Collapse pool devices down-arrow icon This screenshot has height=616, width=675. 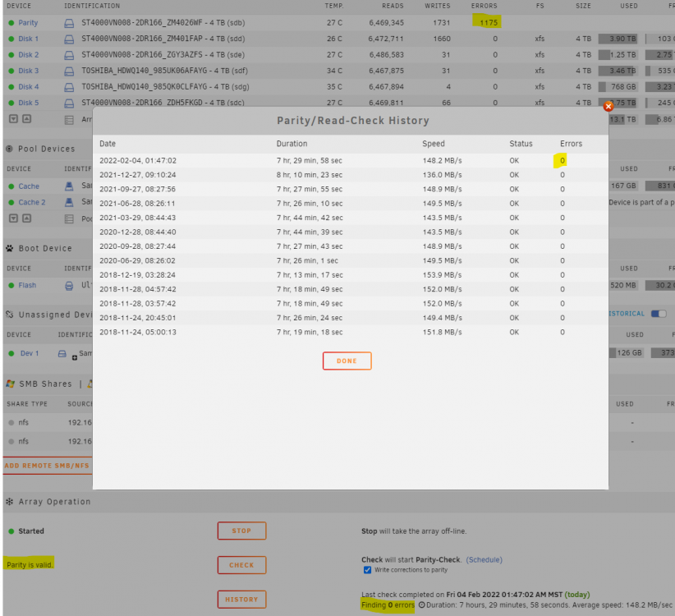13,218
